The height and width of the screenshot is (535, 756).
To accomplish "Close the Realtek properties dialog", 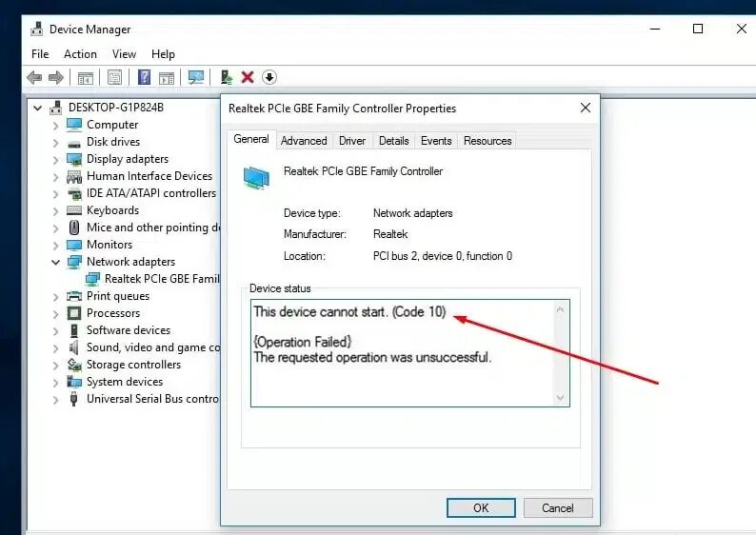I will pyautogui.click(x=586, y=108).
